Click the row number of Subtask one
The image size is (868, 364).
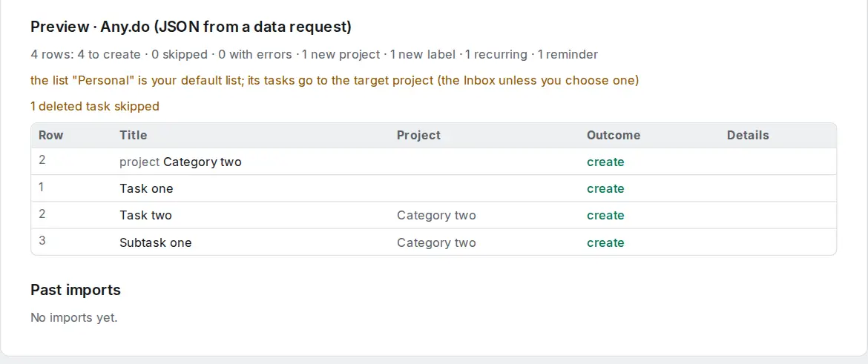click(42, 241)
